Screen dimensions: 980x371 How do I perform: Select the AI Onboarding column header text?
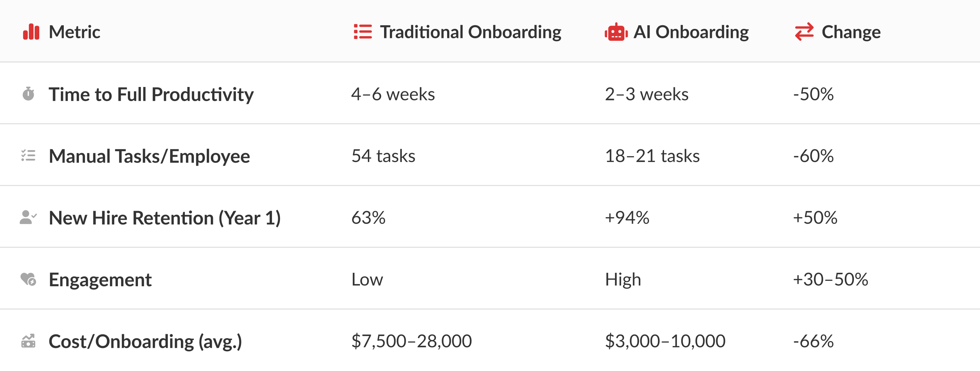coord(690,32)
